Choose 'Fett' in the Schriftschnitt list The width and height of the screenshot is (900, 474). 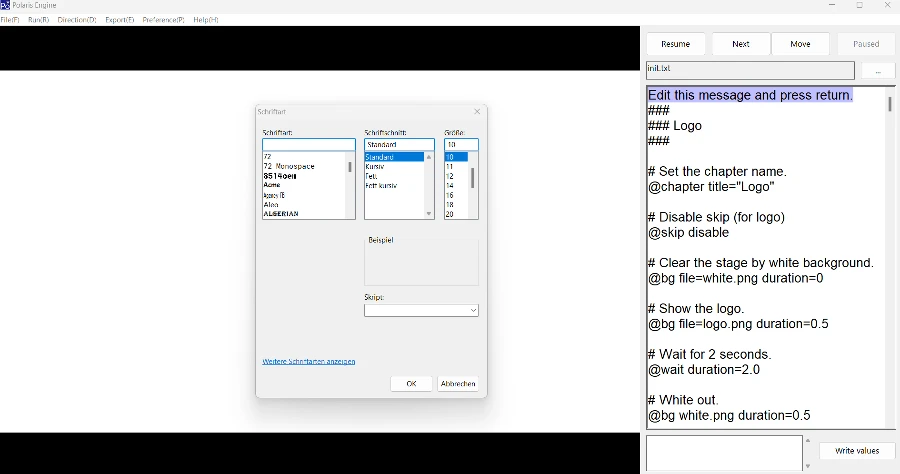point(371,176)
